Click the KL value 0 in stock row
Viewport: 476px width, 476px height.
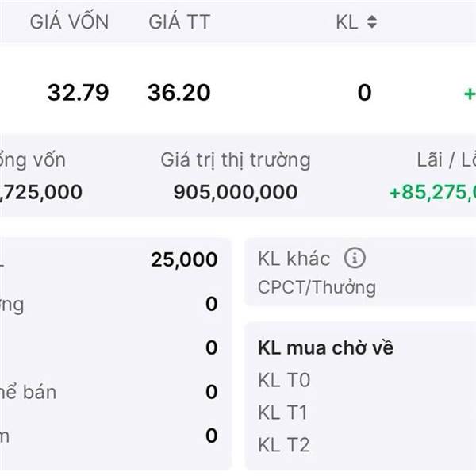click(364, 93)
